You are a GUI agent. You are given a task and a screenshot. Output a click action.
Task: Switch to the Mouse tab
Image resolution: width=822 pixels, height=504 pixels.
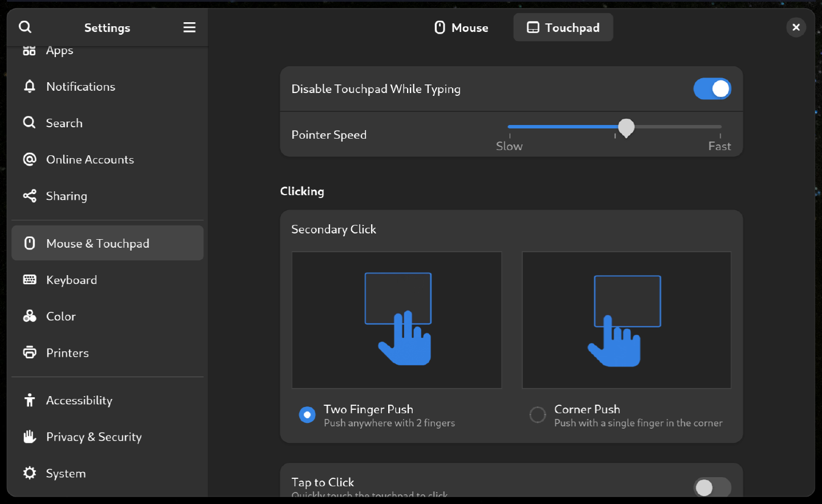click(x=461, y=27)
